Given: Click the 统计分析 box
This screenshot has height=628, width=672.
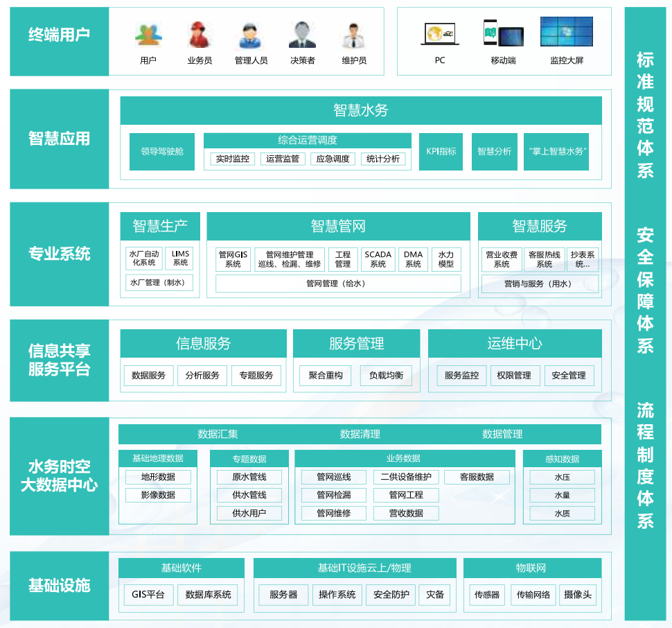Looking at the screenshot, I should (x=383, y=159).
